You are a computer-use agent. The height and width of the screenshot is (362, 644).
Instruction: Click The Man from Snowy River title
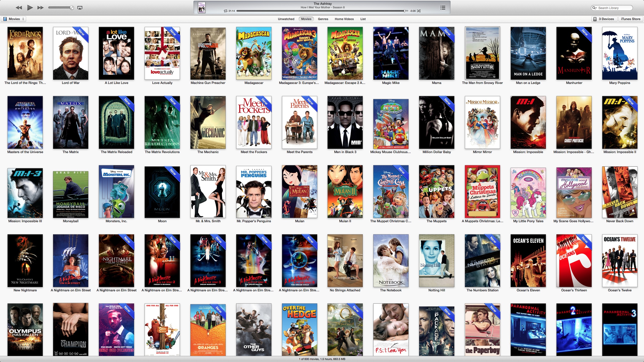[482, 83]
